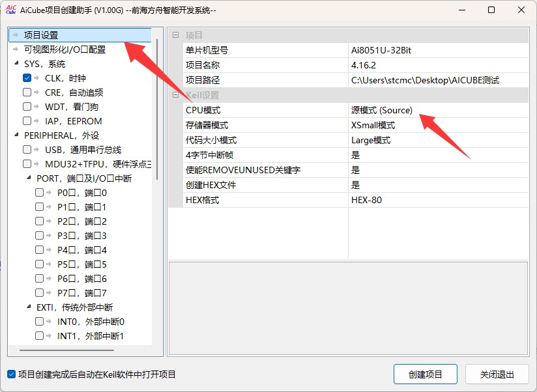Collapse the EXTI，传统外部中断 node
Viewport: 537px width, 392px height.
click(x=29, y=307)
